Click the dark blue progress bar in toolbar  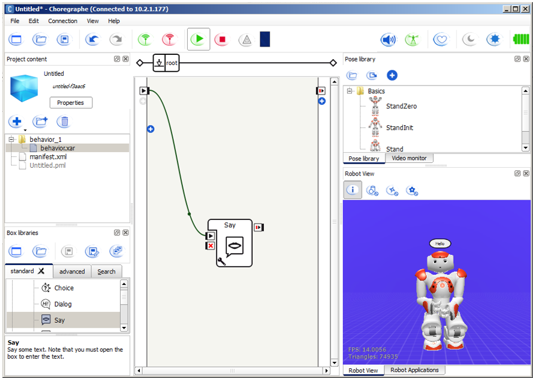click(265, 39)
